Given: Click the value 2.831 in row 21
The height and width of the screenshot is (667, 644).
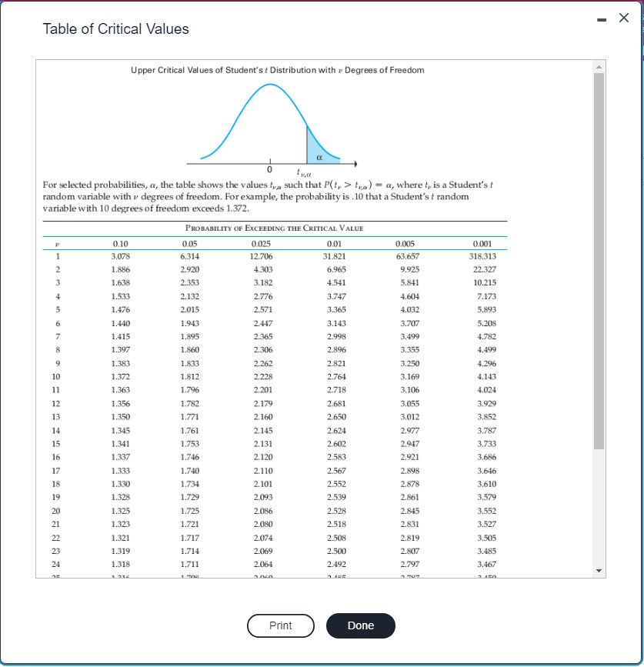Looking at the screenshot, I should [x=409, y=524].
